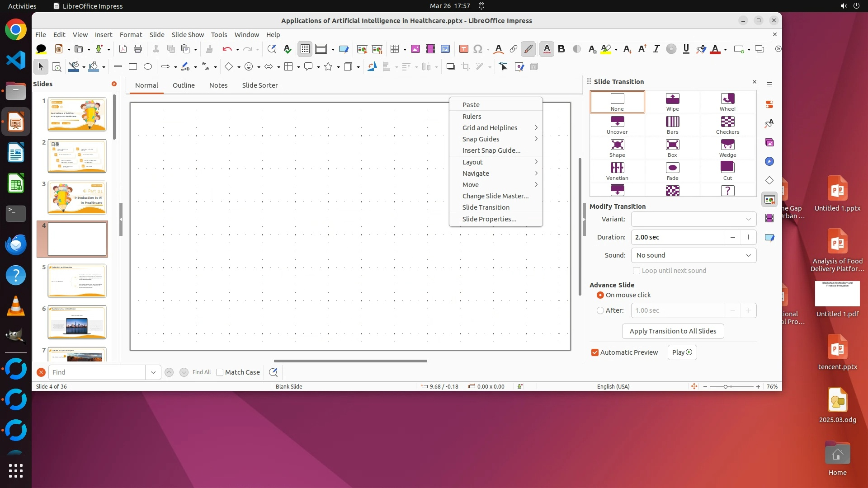The height and width of the screenshot is (488, 868).
Task: Open the Find history dropdown arrow
Action: click(x=153, y=372)
